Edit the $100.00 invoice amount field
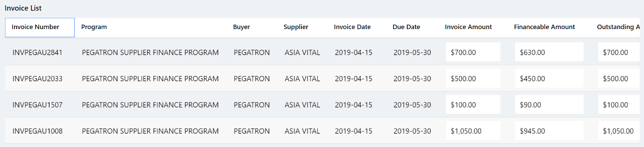This screenshot has height=147, width=644. [x=473, y=105]
